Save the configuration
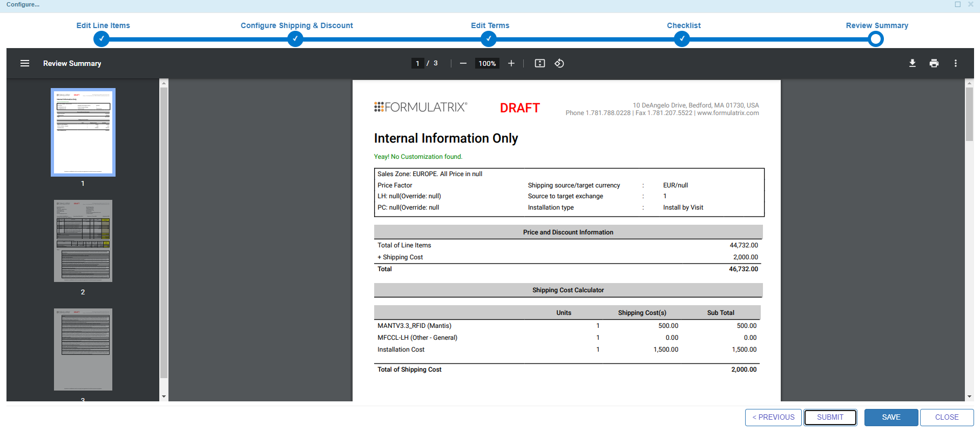This screenshot has height=437, width=980. pyautogui.click(x=891, y=418)
